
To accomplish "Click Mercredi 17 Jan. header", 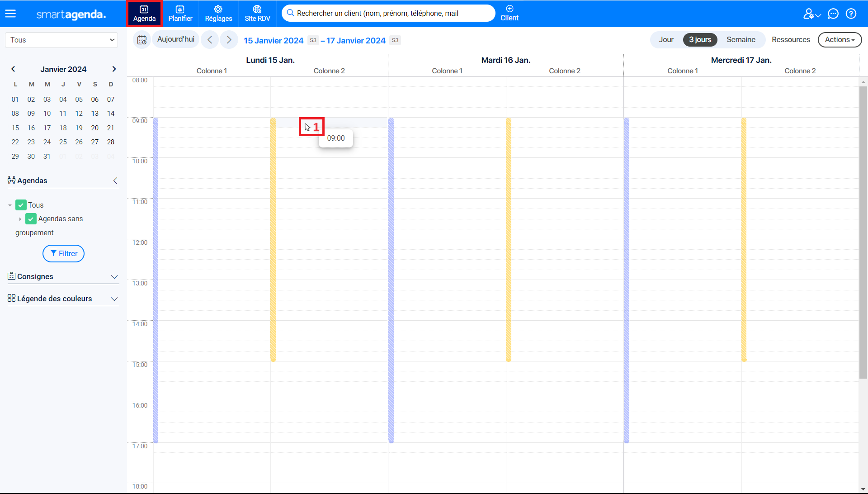I will [x=741, y=60].
